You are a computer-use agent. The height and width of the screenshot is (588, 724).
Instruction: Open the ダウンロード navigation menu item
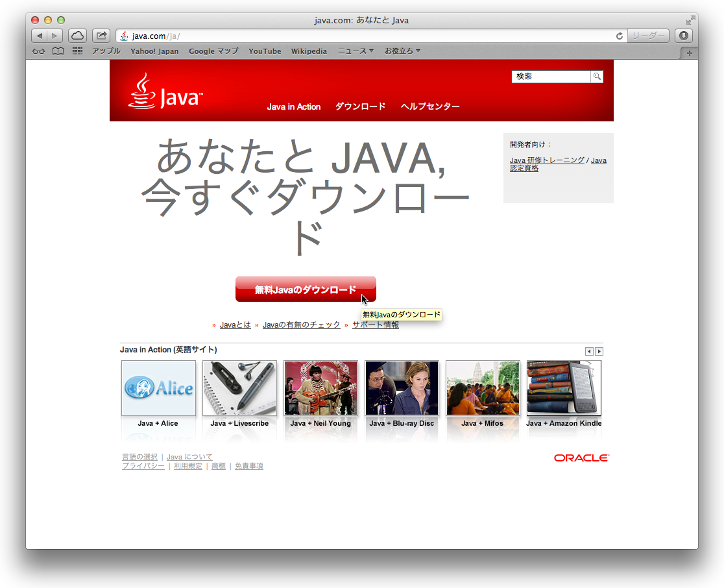[x=360, y=106]
